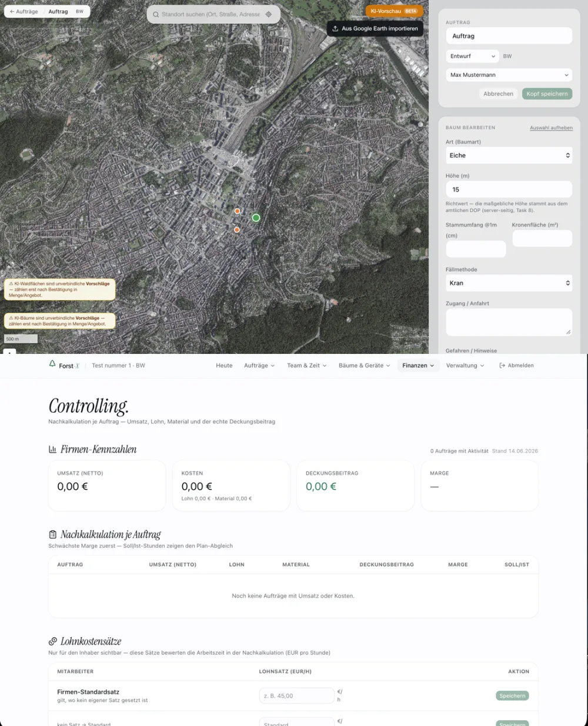588x726 pixels.
Task: Click the UMSATZ (NETTO) column header
Action: click(173, 564)
